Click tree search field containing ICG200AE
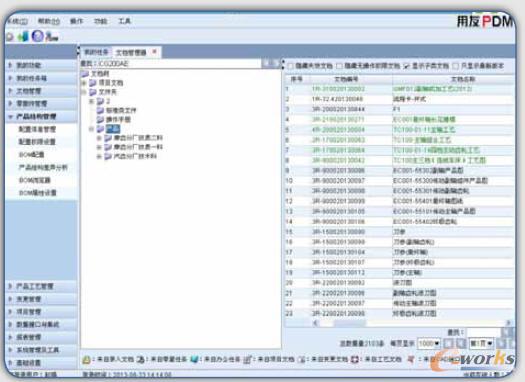Viewport: 525px width, 382px height. pyautogui.click(x=179, y=64)
